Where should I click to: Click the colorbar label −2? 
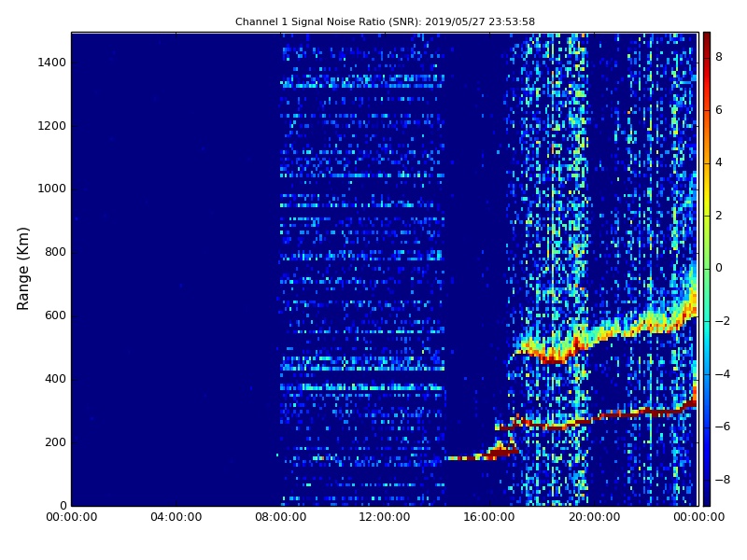pos(723,321)
